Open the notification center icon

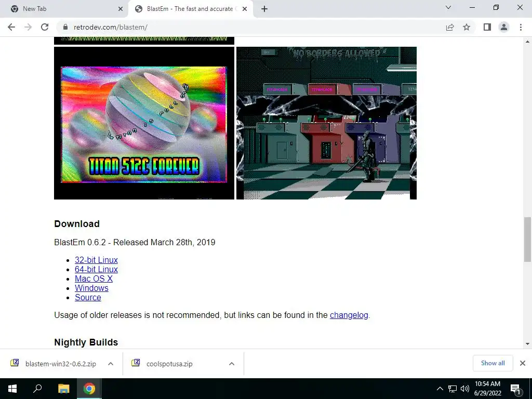[x=515, y=389]
